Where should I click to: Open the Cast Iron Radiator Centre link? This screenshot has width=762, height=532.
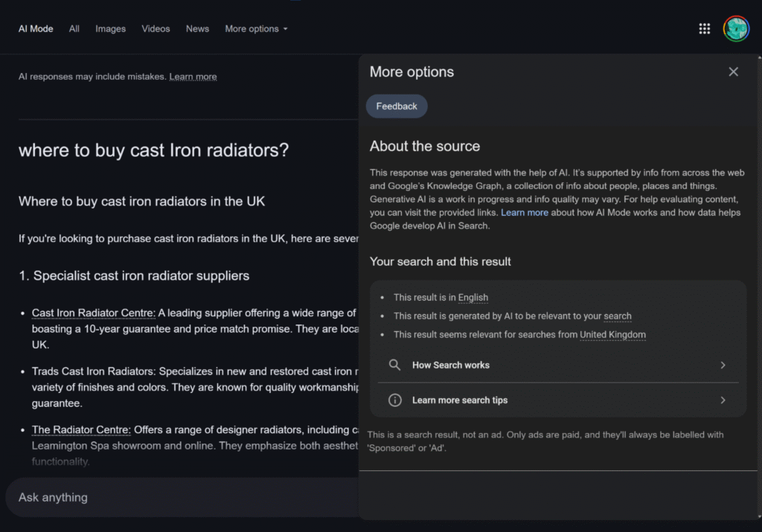(93, 313)
